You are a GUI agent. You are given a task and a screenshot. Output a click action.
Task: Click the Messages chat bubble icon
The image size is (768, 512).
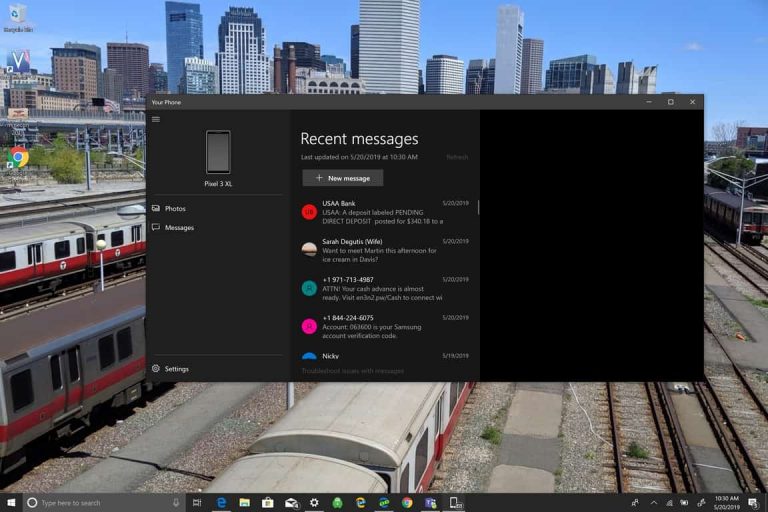156,227
